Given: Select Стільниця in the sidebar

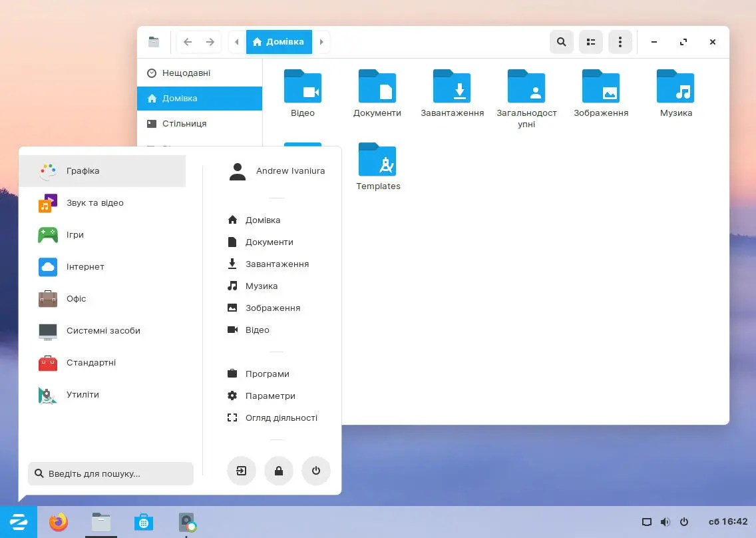Looking at the screenshot, I should (x=200, y=124).
